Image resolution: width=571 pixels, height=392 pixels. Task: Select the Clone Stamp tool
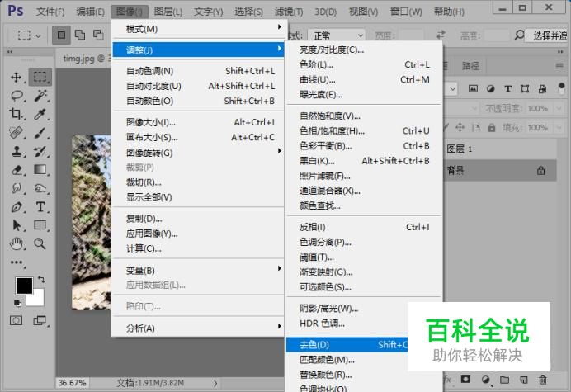(x=17, y=151)
